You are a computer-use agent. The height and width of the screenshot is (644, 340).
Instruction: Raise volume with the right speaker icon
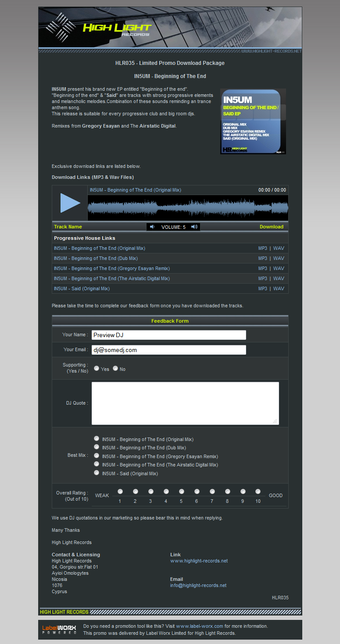(x=194, y=227)
